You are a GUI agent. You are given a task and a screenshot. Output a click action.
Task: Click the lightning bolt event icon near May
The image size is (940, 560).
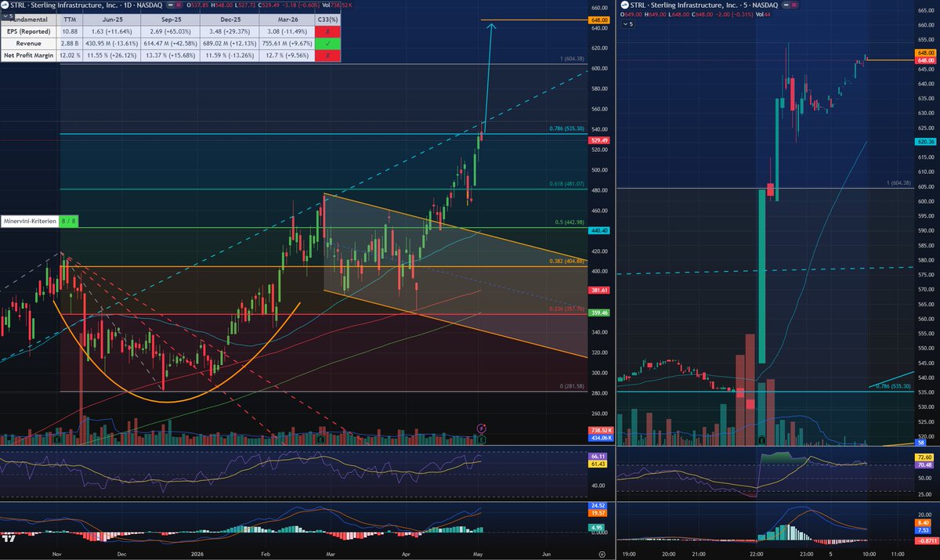pyautogui.click(x=481, y=428)
